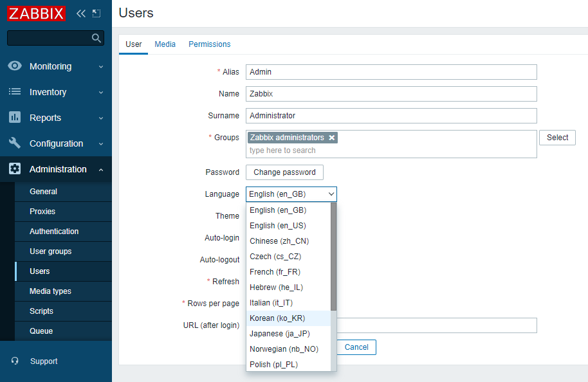Open the Configuration menu label
The width and height of the screenshot is (588, 382).
56,143
